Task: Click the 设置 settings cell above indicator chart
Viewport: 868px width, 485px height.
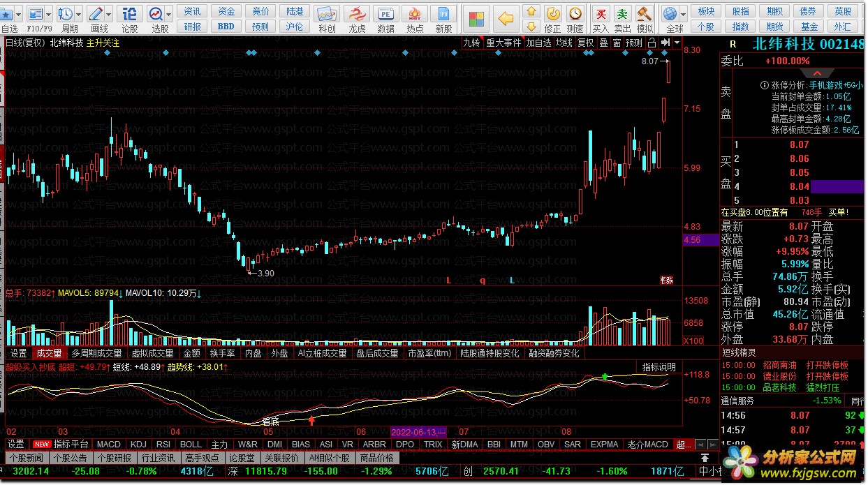Action: click(19, 353)
